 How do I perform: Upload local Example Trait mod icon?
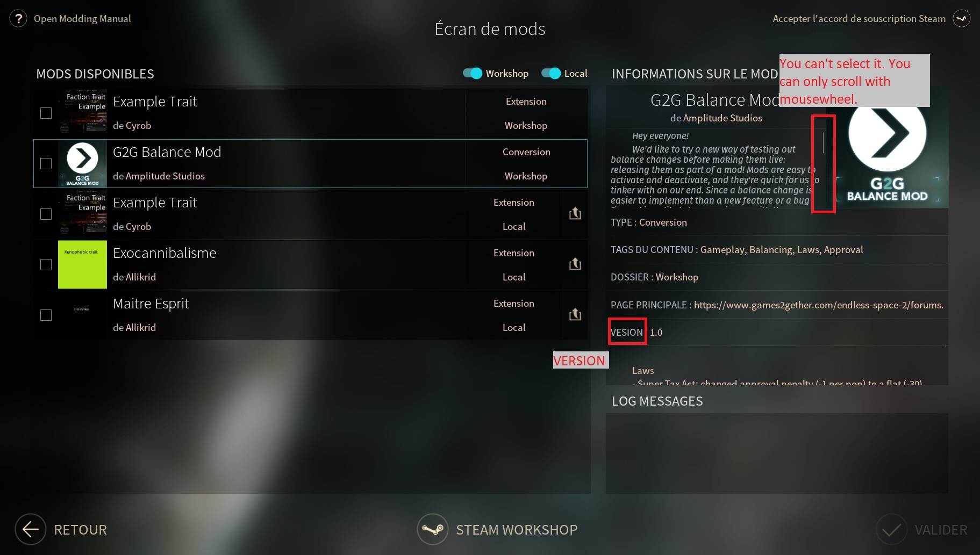pyautogui.click(x=575, y=214)
